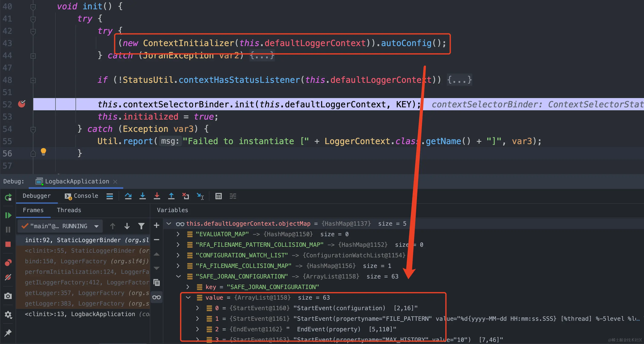Click the red Force Step Into icon
The width and height of the screenshot is (644, 344).
coord(157,196)
